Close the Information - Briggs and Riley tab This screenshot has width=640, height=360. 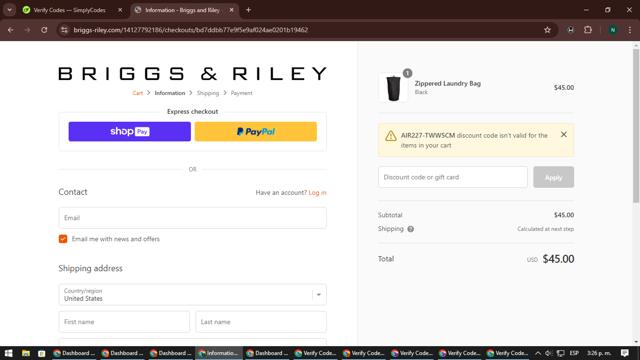231,10
